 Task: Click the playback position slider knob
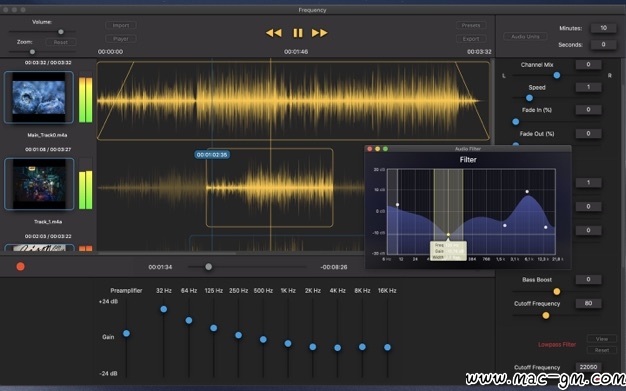[x=208, y=267]
